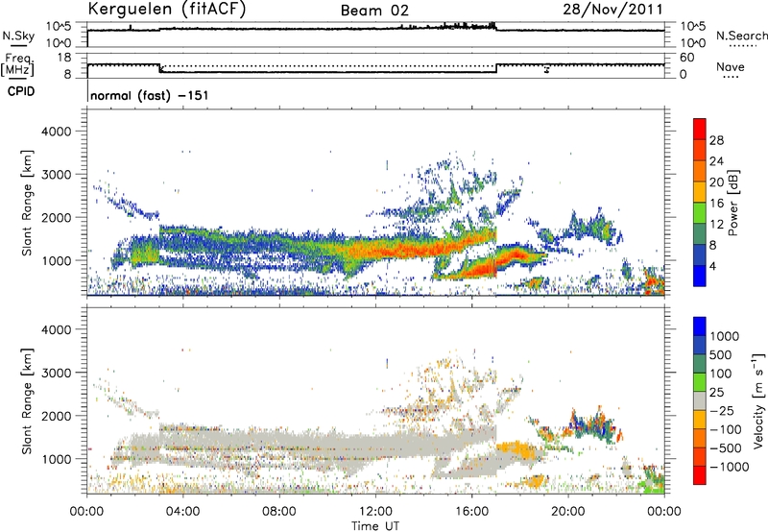768x532 pixels.
Task: Click the "Velocity [m s-1]" color bar title
Action: [x=758, y=400]
